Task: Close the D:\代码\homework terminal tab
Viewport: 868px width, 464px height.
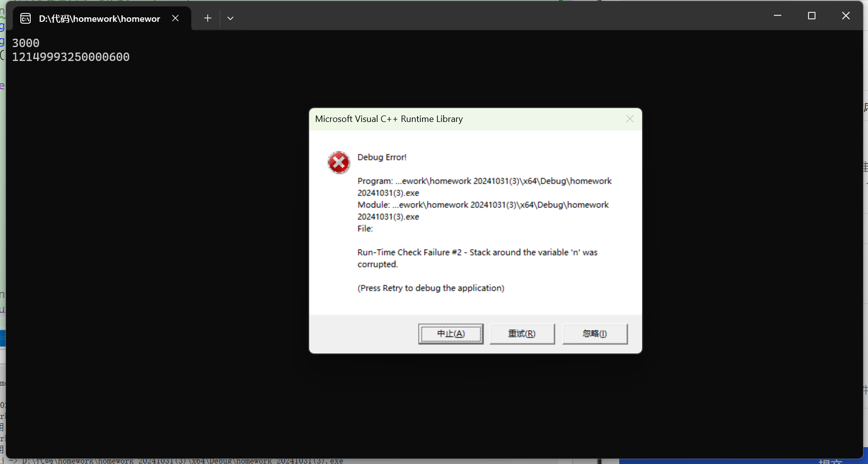Action: pyautogui.click(x=175, y=18)
